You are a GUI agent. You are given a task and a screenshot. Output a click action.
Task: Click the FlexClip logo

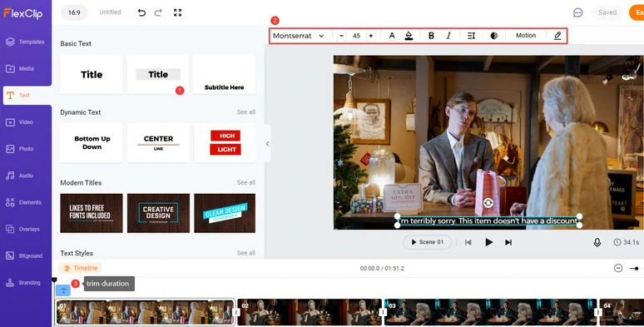click(x=23, y=13)
